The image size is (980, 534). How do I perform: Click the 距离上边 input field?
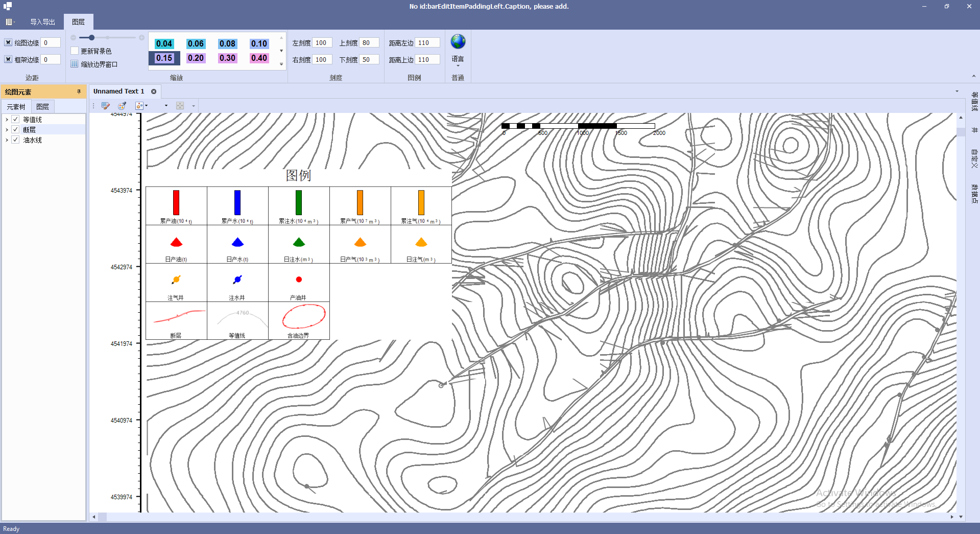pyautogui.click(x=427, y=59)
